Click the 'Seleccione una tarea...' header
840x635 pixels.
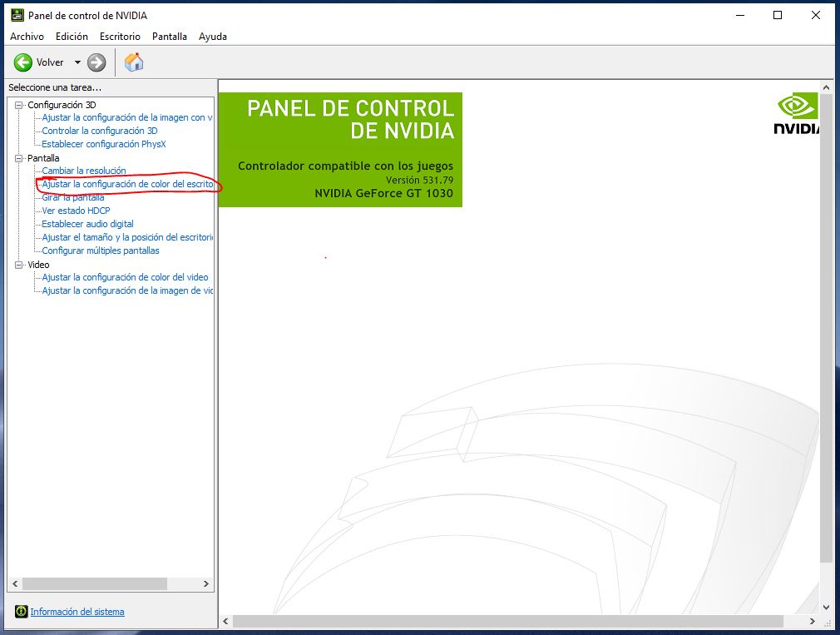pos(55,87)
